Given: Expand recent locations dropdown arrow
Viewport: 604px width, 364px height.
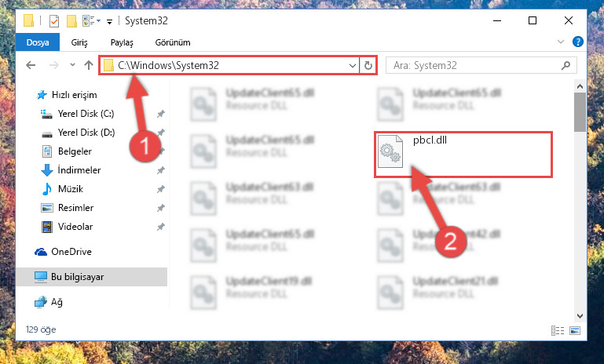Looking at the screenshot, I should [x=72, y=65].
